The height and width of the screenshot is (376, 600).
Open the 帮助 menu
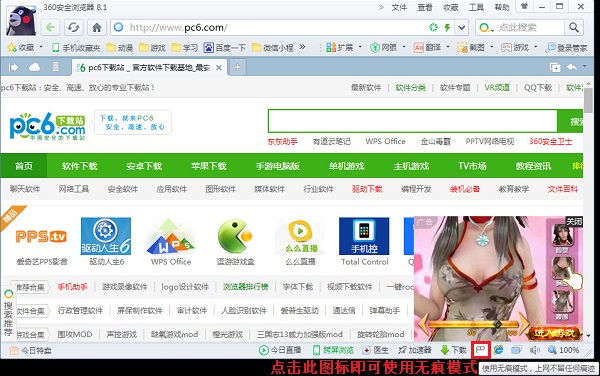coord(502,7)
